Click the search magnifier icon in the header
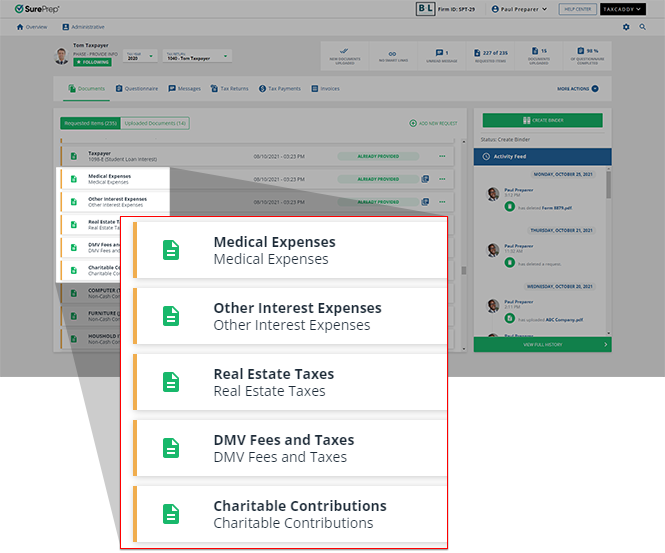This screenshot has height=553, width=665. click(x=642, y=27)
